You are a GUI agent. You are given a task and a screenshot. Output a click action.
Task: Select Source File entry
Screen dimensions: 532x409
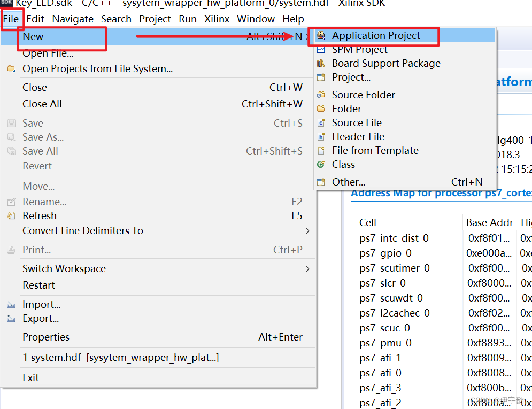pyautogui.click(x=405, y=123)
